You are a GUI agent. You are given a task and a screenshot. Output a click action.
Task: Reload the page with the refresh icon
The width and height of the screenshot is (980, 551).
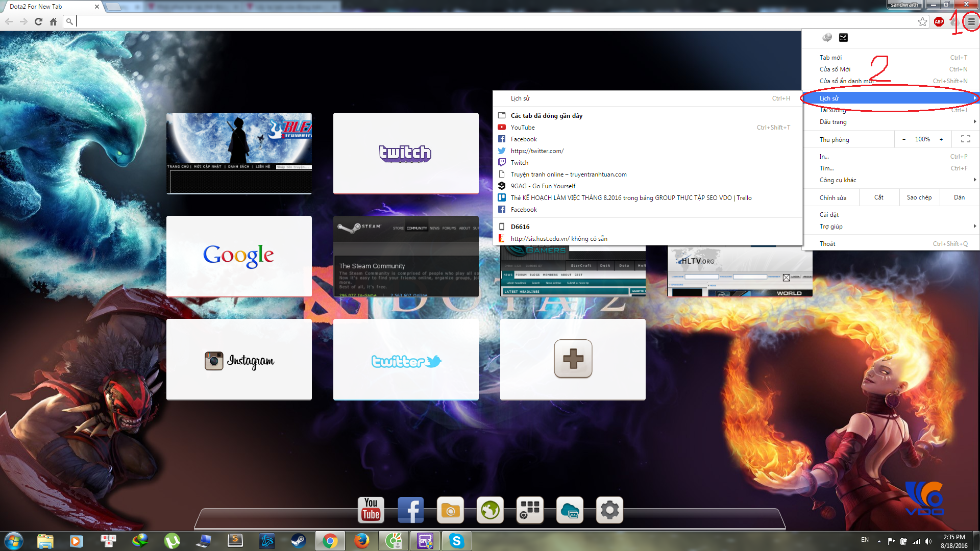[x=38, y=21]
